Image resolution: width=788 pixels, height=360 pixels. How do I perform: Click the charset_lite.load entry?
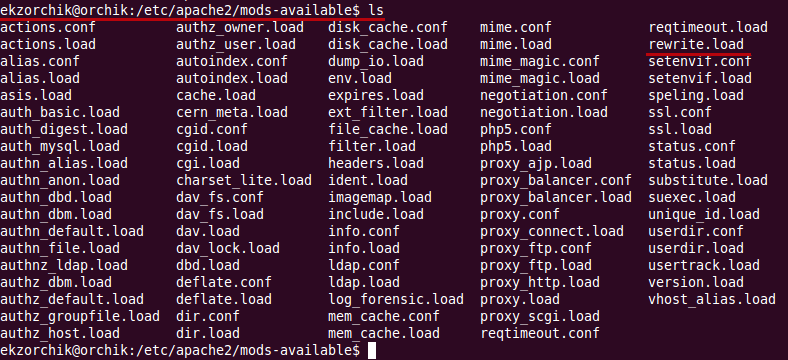(x=244, y=180)
